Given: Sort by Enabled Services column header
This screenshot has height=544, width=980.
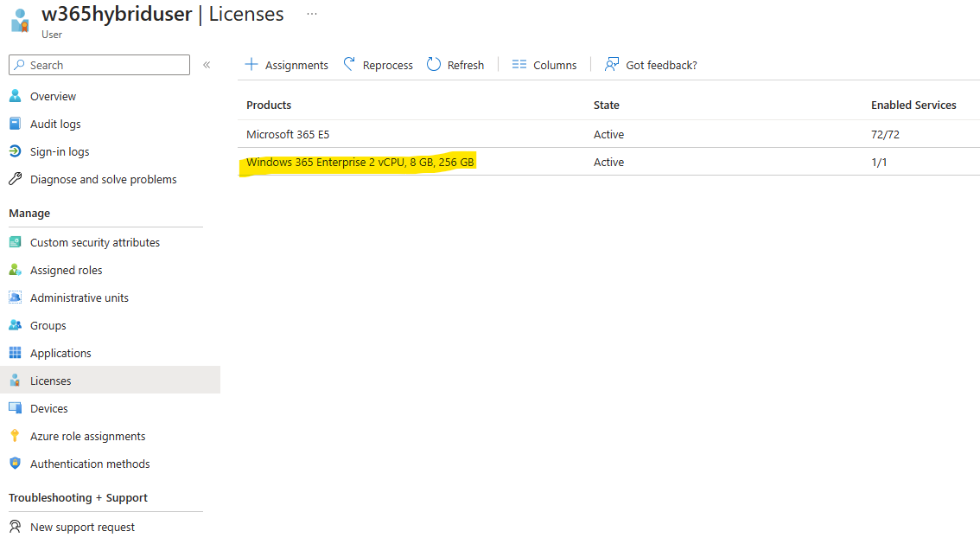Looking at the screenshot, I should (x=913, y=105).
